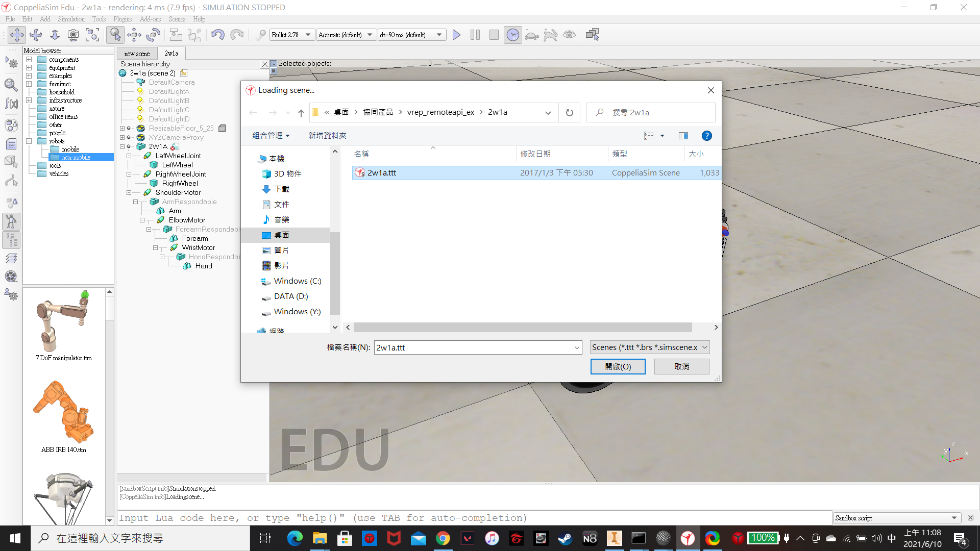
Task: Open the scene selector icon
Action: 593,35
